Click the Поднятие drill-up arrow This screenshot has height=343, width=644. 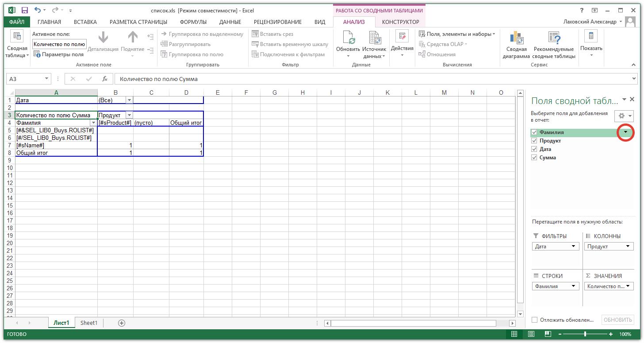point(133,44)
